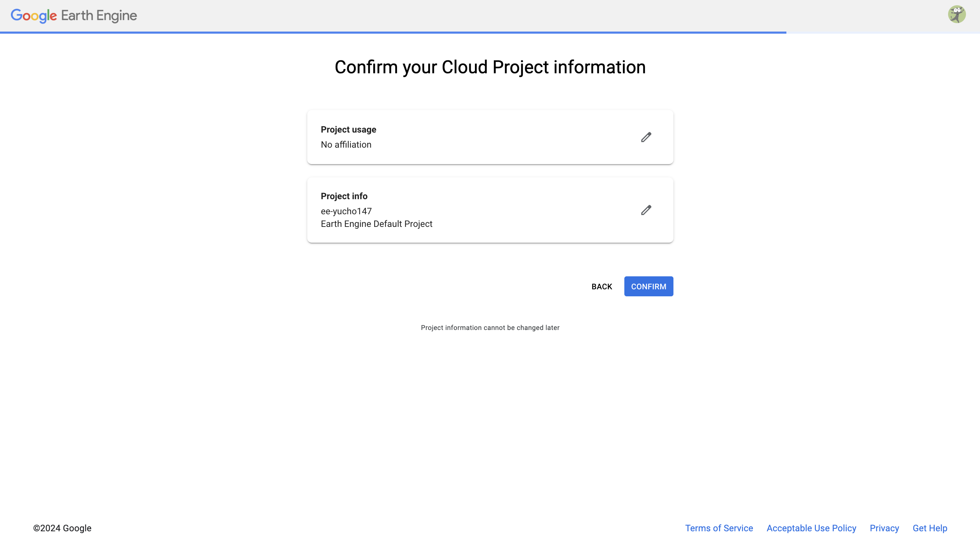
Task: Click the cannot be changed later notice
Action: click(x=490, y=328)
